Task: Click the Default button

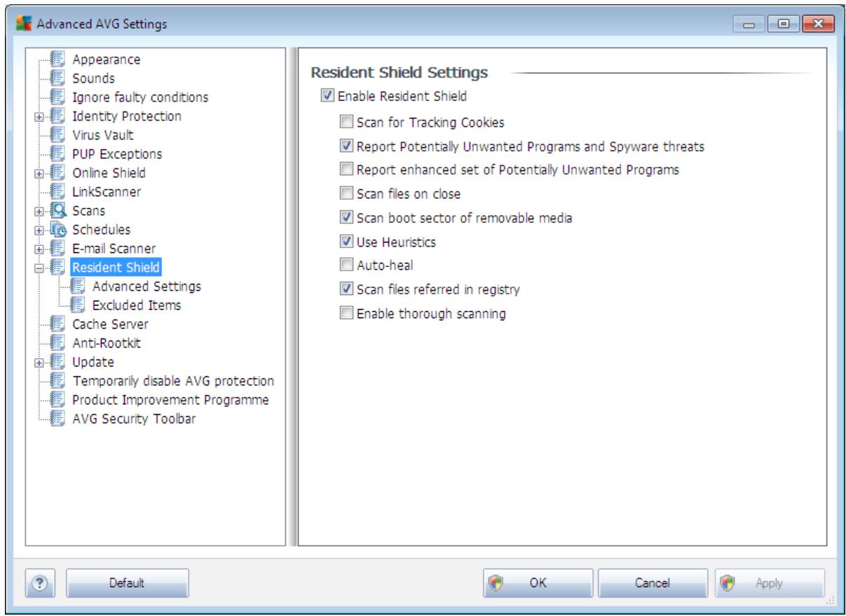Action: click(x=127, y=582)
